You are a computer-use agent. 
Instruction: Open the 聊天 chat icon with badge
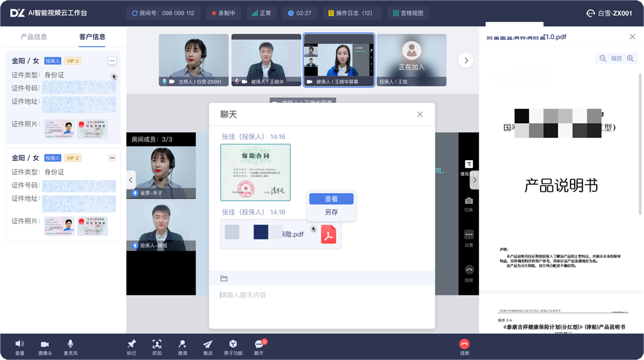click(259, 344)
